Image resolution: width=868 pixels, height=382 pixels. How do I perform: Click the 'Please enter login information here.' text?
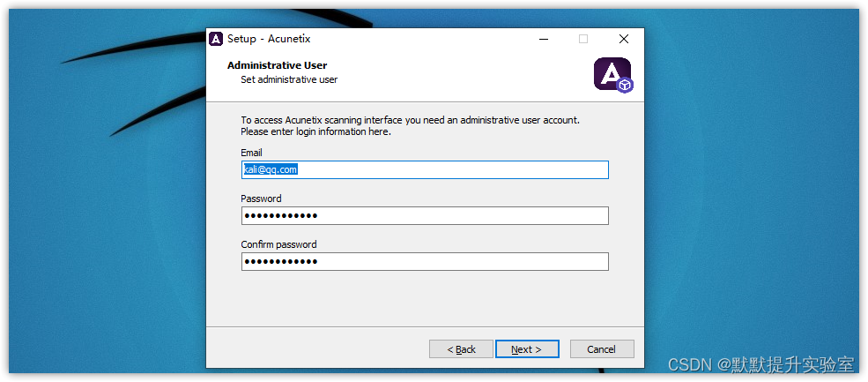(x=315, y=132)
